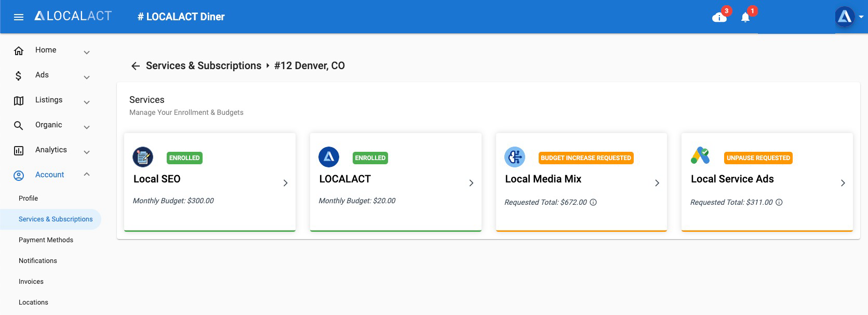Open Invoices page

pos(31,282)
